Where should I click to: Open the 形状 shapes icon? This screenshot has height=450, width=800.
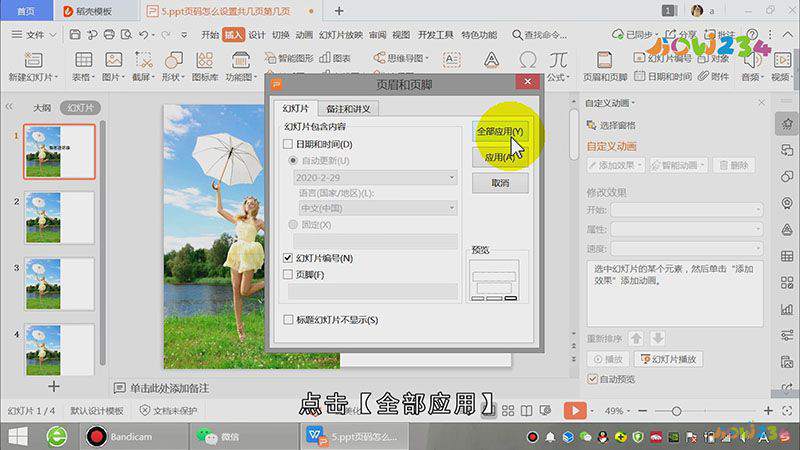point(173,60)
